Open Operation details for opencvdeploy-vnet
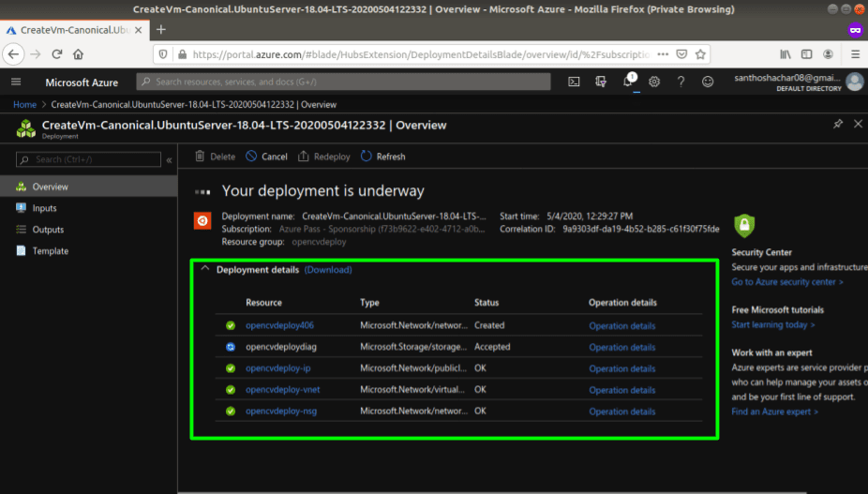The width and height of the screenshot is (868, 494). pos(622,390)
